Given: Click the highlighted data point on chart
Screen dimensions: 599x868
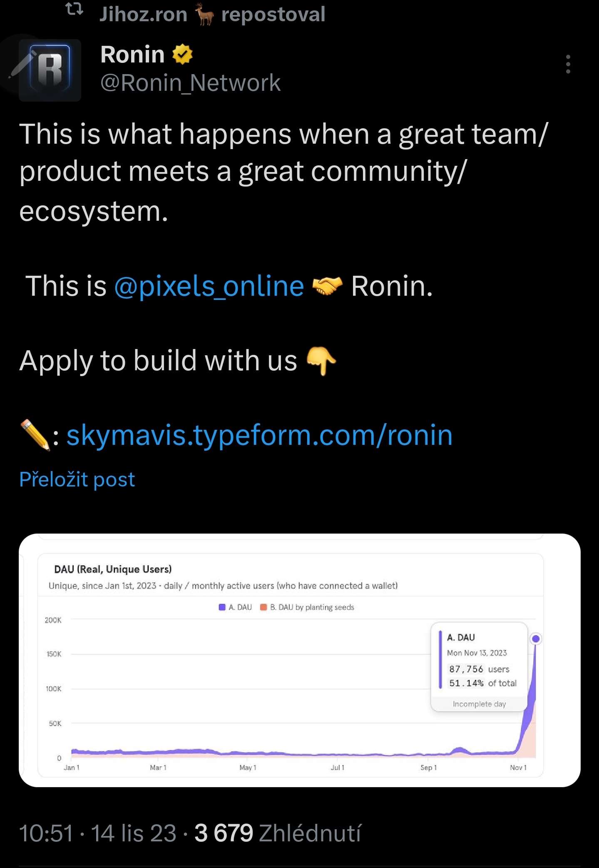Looking at the screenshot, I should pyautogui.click(x=536, y=639).
